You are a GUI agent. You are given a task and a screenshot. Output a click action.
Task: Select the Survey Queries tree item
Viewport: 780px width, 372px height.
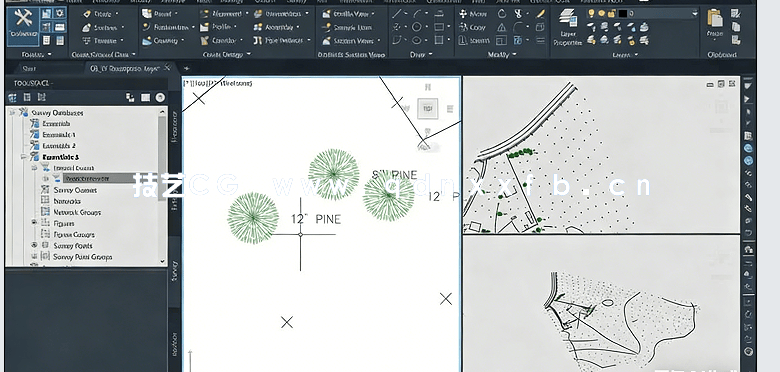click(x=75, y=190)
